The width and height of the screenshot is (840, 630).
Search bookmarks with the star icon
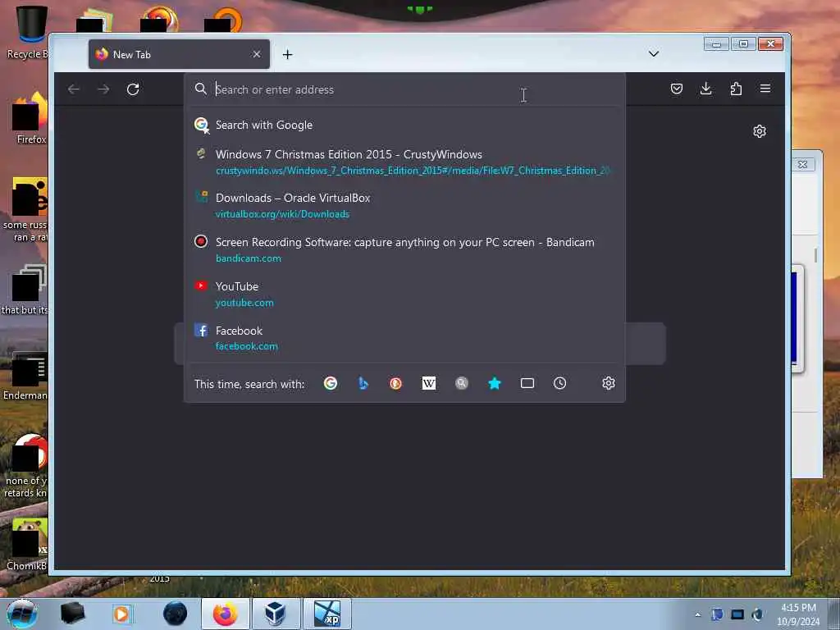(x=495, y=384)
